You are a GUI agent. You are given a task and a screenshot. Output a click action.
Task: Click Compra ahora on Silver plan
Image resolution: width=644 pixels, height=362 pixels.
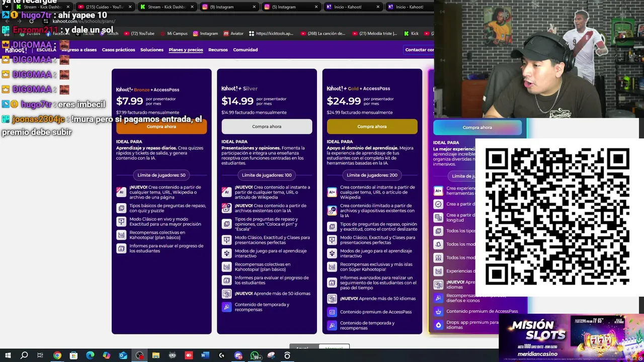[x=267, y=127]
